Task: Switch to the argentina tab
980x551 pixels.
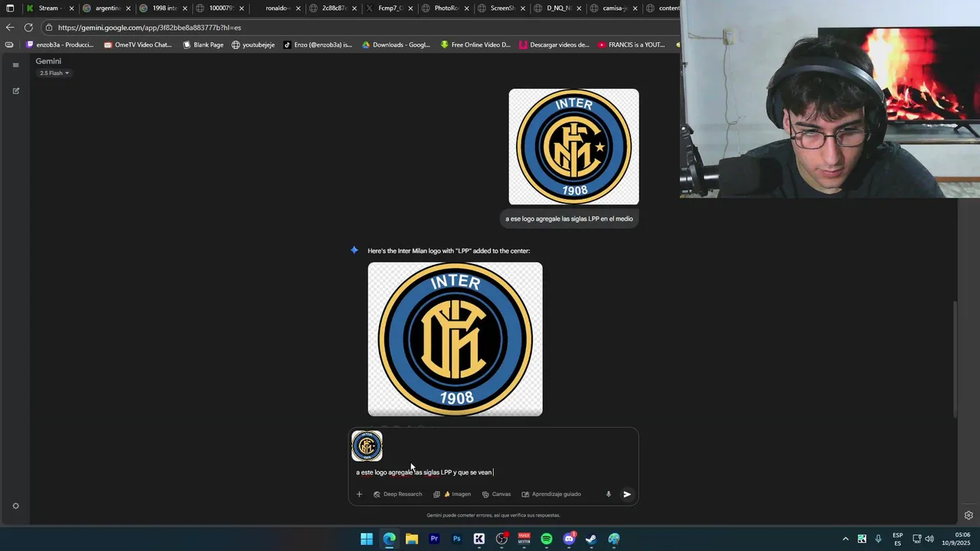Action: point(106,8)
